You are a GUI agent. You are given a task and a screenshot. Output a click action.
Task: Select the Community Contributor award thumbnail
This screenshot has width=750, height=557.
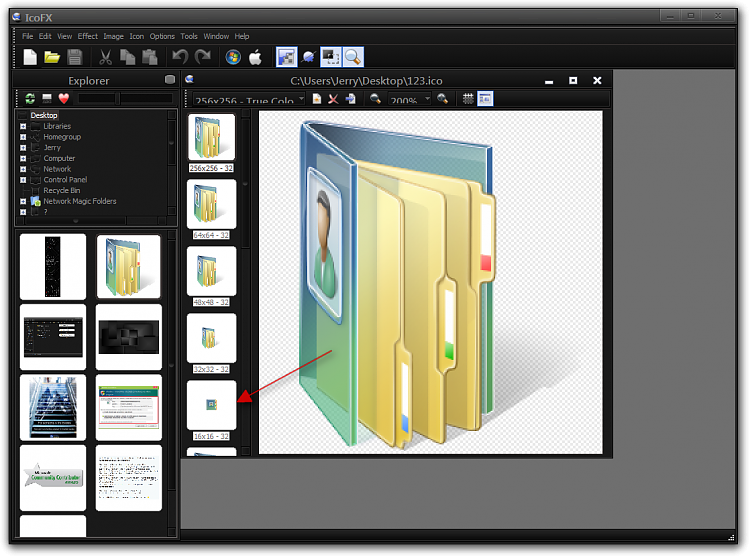pos(53,478)
